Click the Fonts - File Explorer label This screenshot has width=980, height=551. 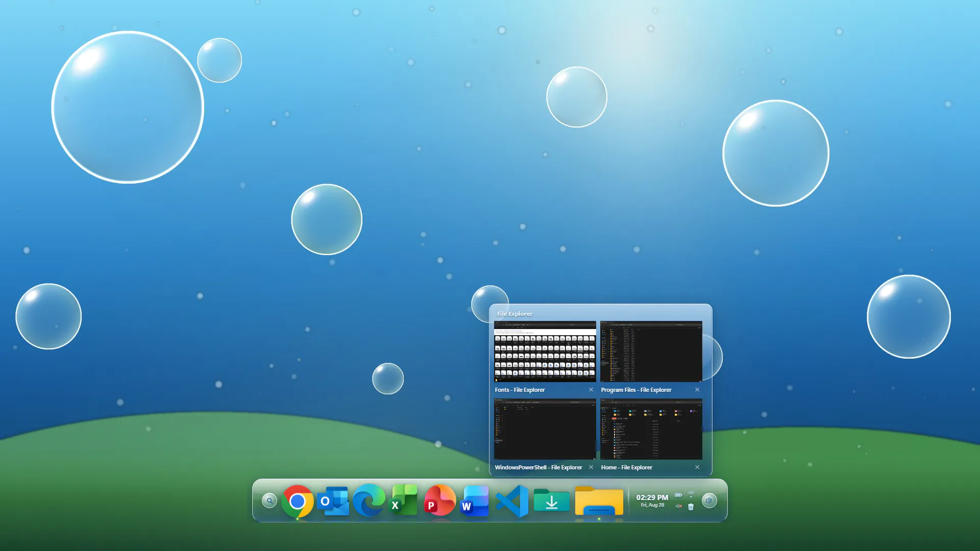(520, 390)
